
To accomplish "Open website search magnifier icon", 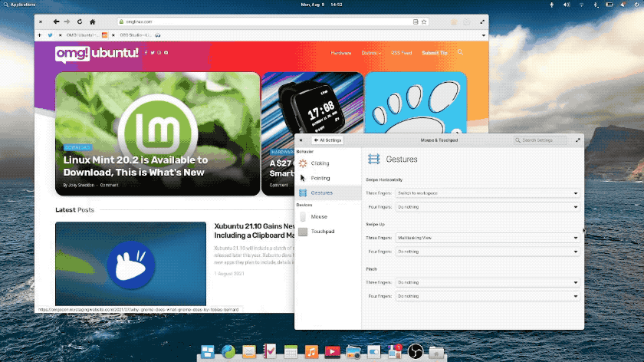I will (x=460, y=52).
